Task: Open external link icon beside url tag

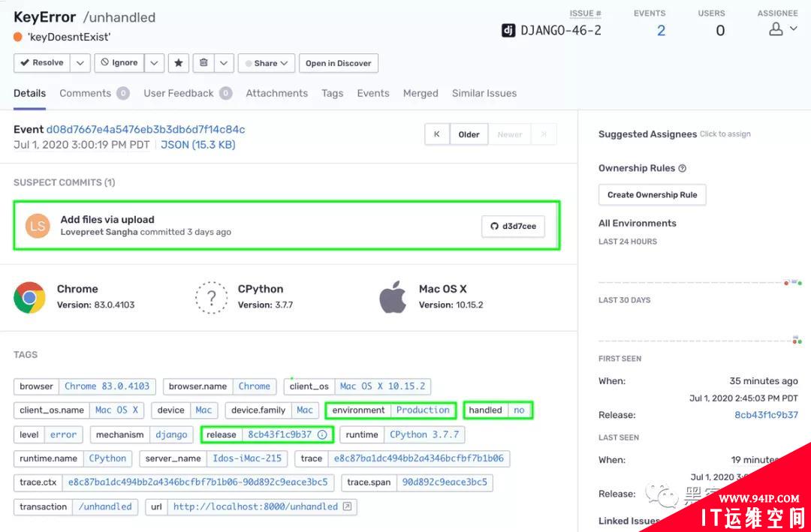Action: pyautogui.click(x=347, y=506)
